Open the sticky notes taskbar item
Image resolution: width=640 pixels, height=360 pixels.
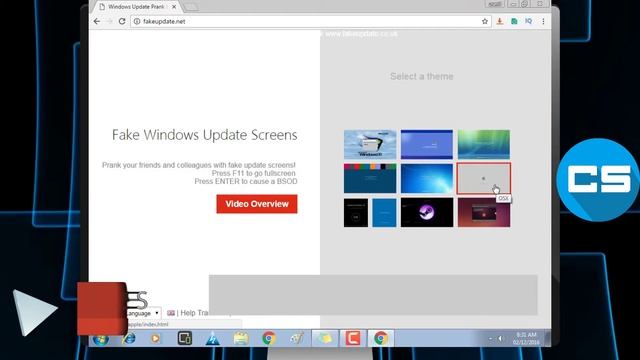point(325,338)
